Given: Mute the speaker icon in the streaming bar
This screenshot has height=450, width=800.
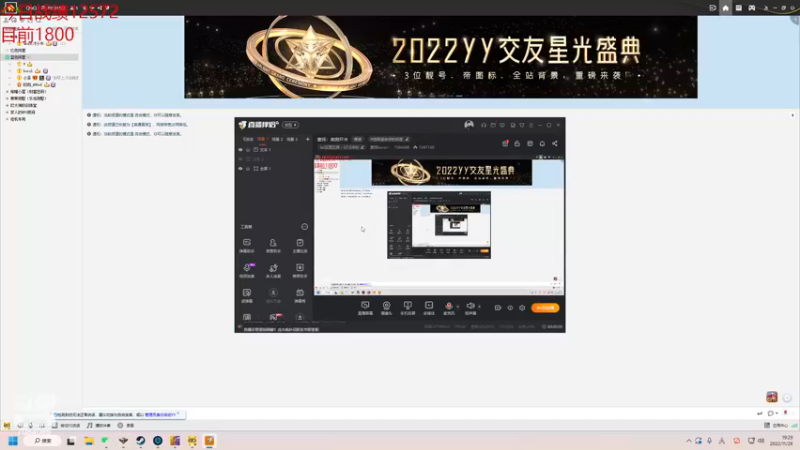Looking at the screenshot, I should tap(470, 306).
